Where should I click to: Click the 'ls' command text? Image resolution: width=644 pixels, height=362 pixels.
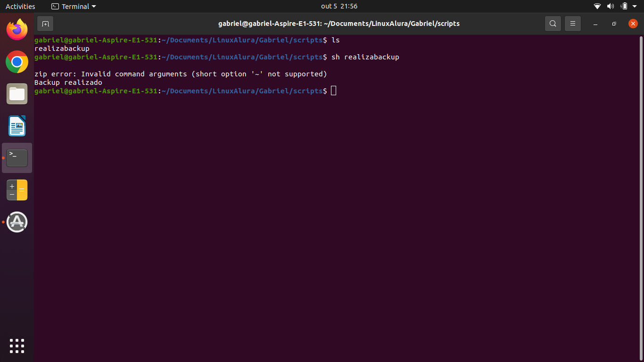click(x=336, y=40)
